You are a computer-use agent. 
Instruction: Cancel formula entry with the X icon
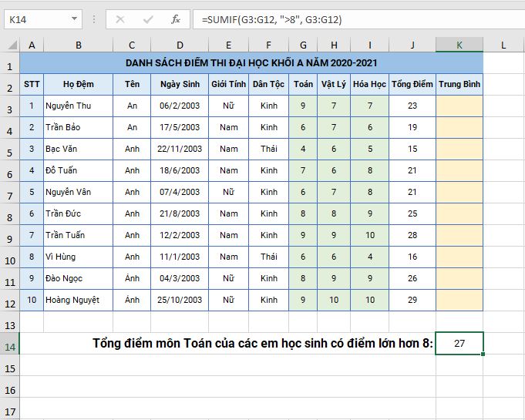119,19
